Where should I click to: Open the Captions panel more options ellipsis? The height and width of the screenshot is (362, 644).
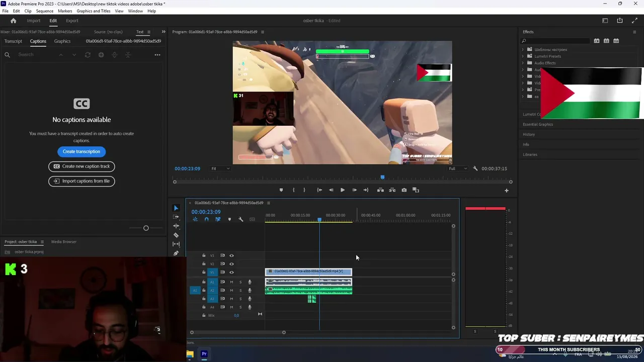coord(157,55)
